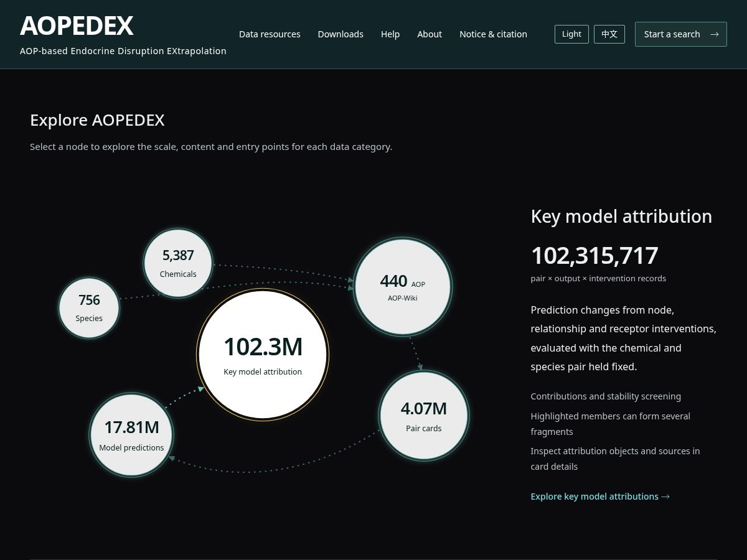The width and height of the screenshot is (747, 560).
Task: Click 'pair × output × intervention records' caption
Action: pos(598,279)
